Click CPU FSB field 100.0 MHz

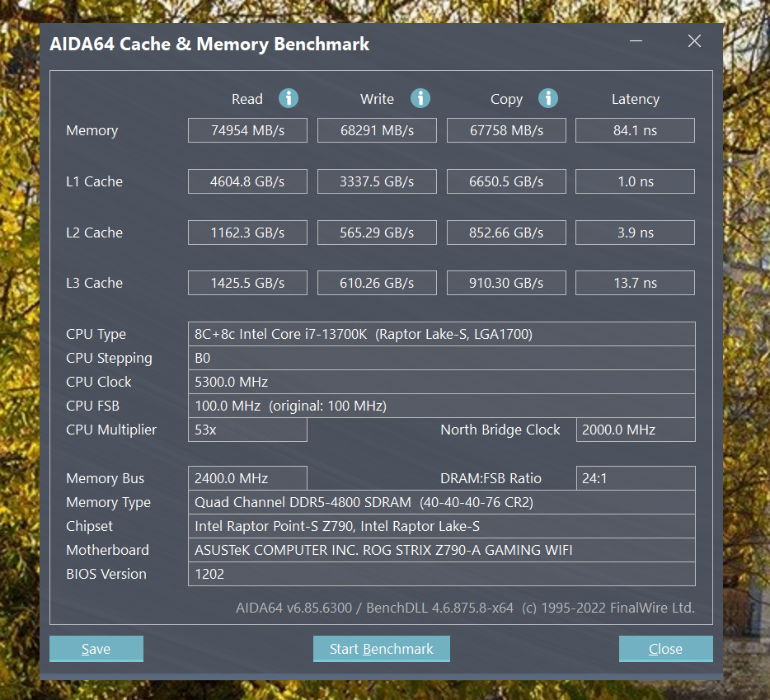coord(442,406)
